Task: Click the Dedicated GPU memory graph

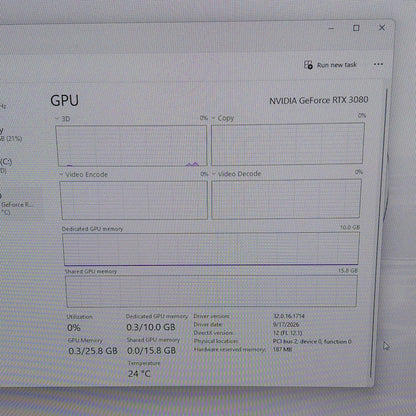Action: pyautogui.click(x=211, y=249)
